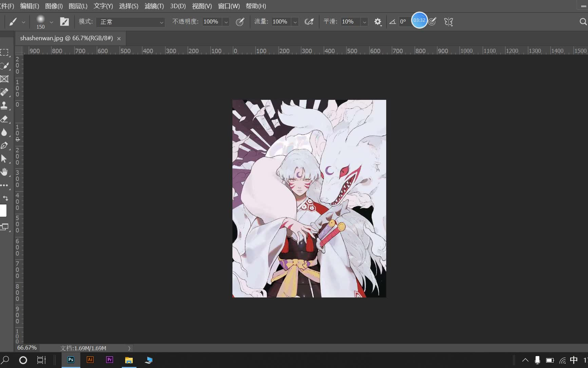Screen dimensions: 588x368
Task: Click the battery tray icon
Action: pyautogui.click(x=550, y=360)
